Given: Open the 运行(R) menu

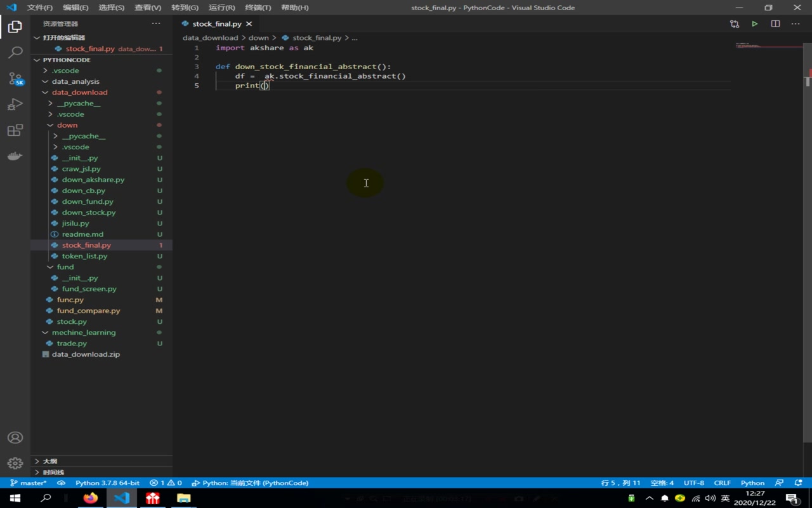Looking at the screenshot, I should point(221,8).
